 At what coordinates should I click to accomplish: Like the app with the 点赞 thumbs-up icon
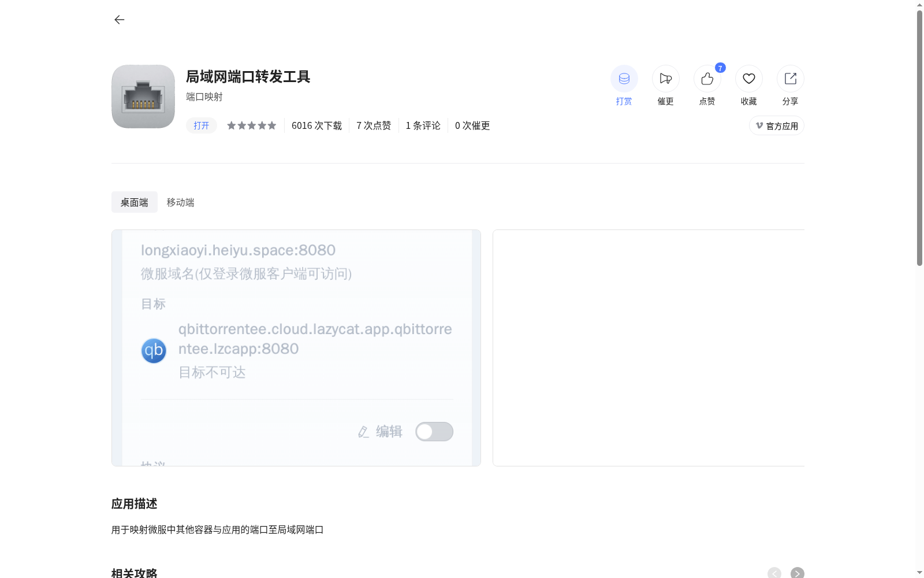click(x=707, y=79)
